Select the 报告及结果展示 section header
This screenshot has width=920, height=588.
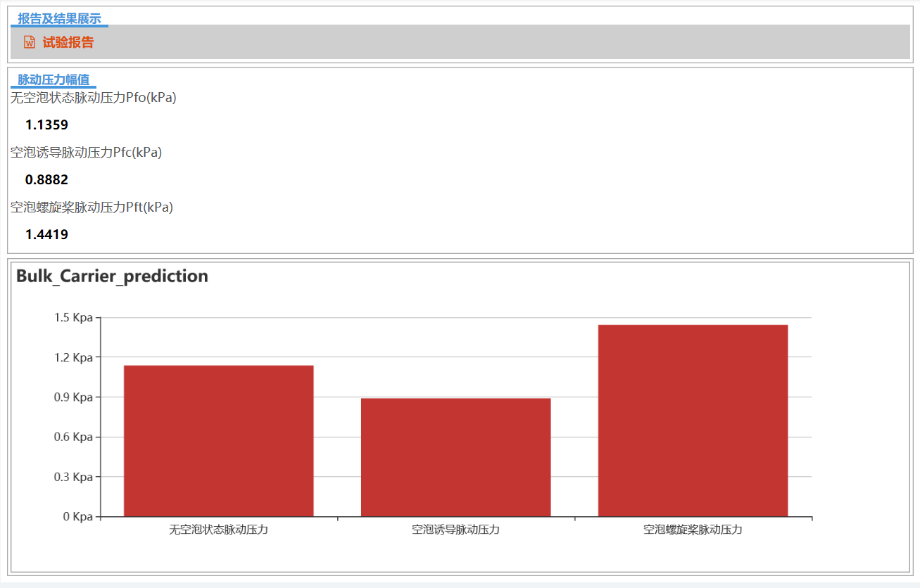point(59,18)
